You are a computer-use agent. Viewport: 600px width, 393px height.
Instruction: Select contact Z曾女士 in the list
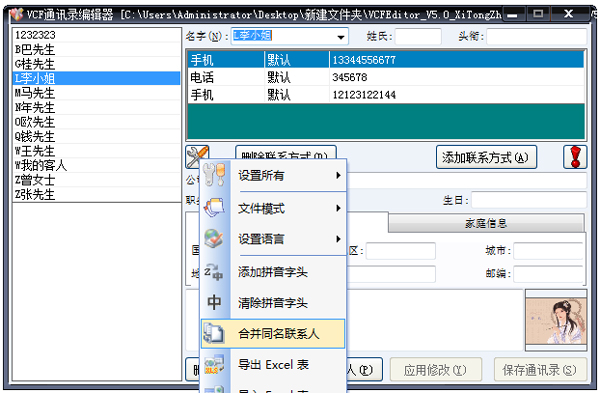(x=96, y=180)
